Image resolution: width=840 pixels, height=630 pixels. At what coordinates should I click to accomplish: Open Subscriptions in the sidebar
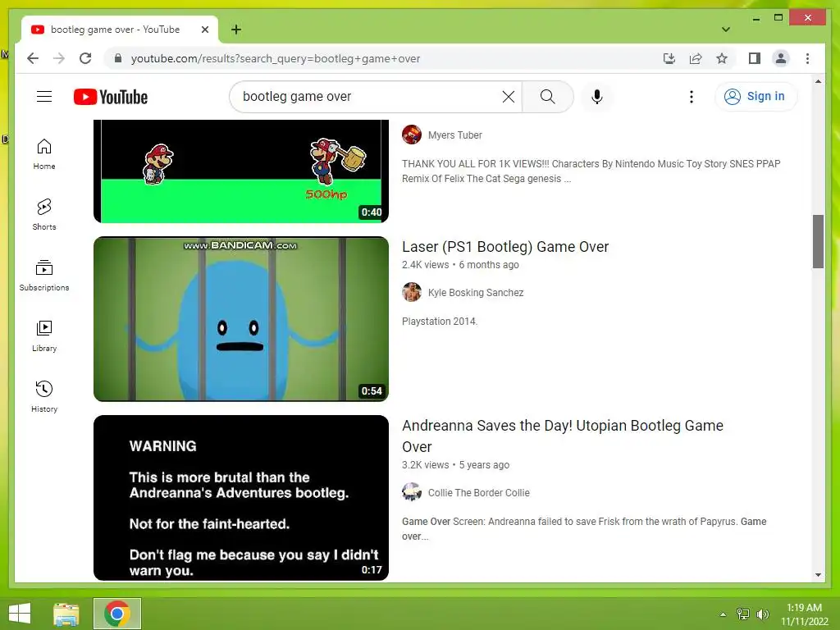pos(44,276)
